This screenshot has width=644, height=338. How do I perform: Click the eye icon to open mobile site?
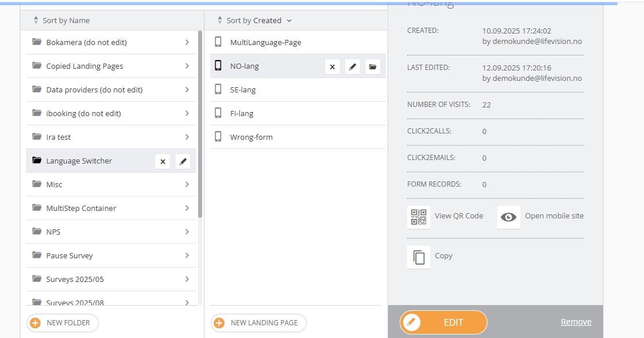508,217
